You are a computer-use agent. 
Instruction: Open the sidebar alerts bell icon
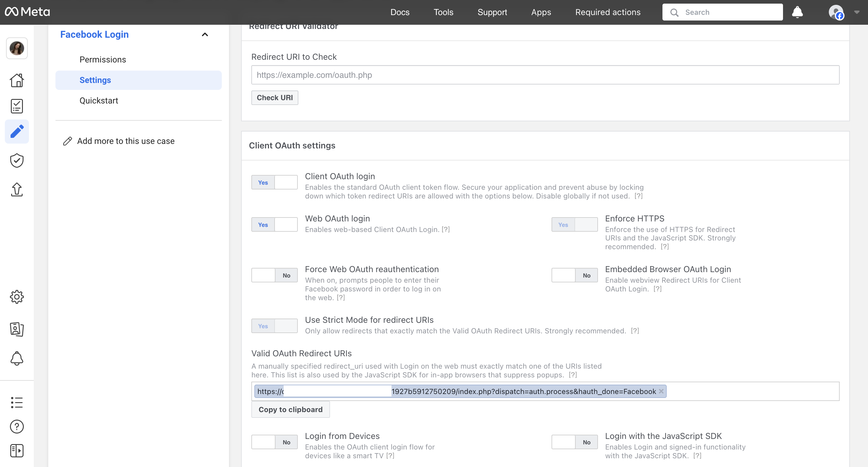click(x=17, y=358)
